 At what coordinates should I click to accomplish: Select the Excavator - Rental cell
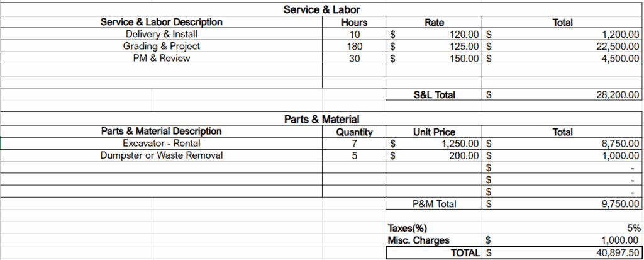[x=161, y=143]
